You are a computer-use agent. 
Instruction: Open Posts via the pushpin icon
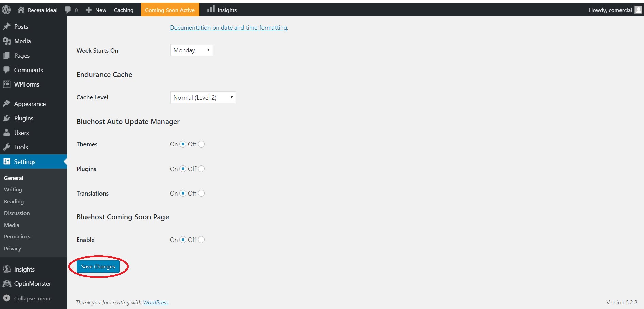click(6, 27)
